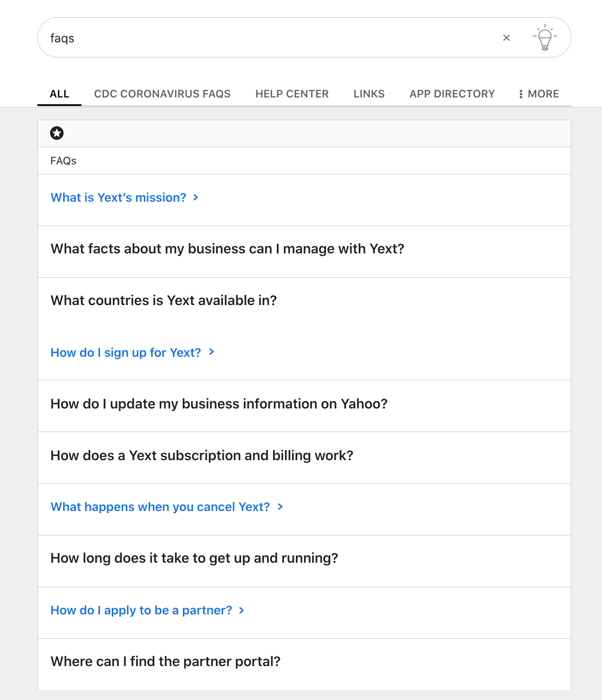This screenshot has width=602, height=700.
Task: Expand How do I update Yahoo information
Action: pos(304,406)
